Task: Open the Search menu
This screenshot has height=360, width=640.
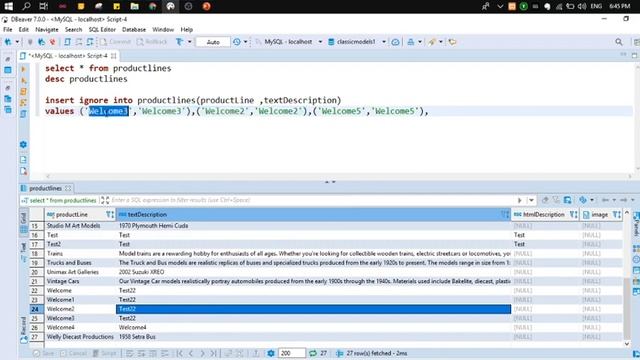Action: click(73, 29)
